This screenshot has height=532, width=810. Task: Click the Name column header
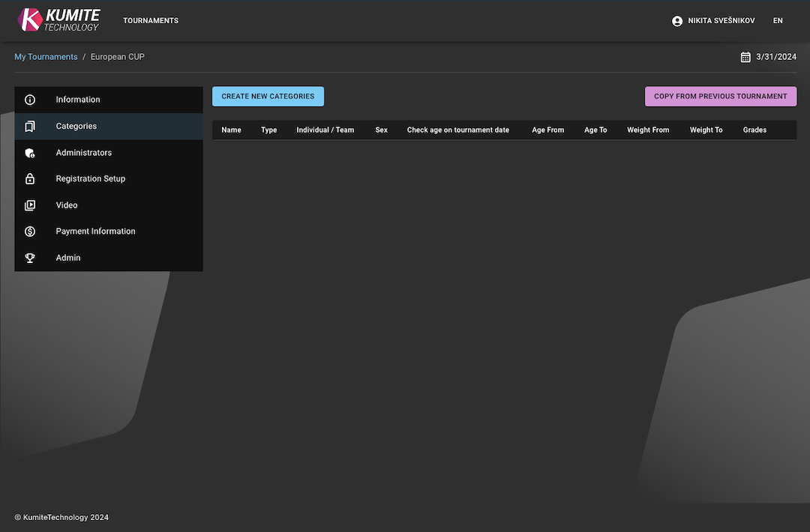point(230,130)
